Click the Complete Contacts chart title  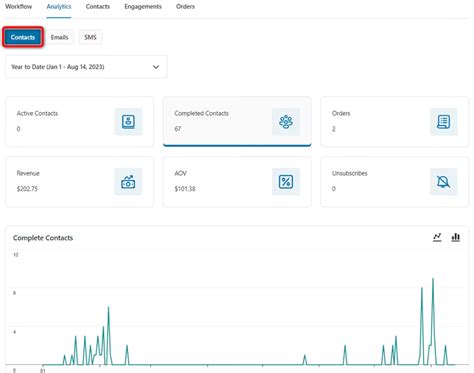(43, 238)
